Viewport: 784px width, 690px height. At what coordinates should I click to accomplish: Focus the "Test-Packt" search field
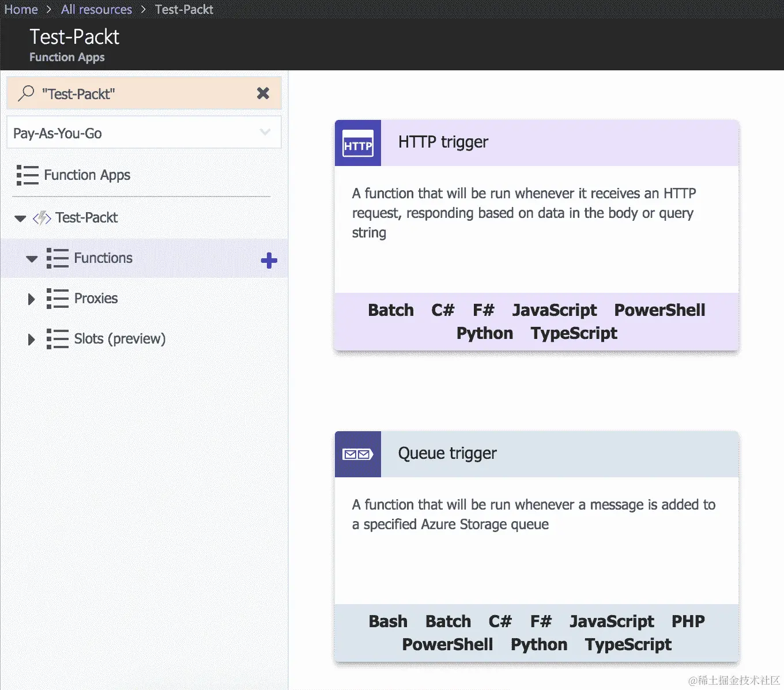(x=144, y=93)
